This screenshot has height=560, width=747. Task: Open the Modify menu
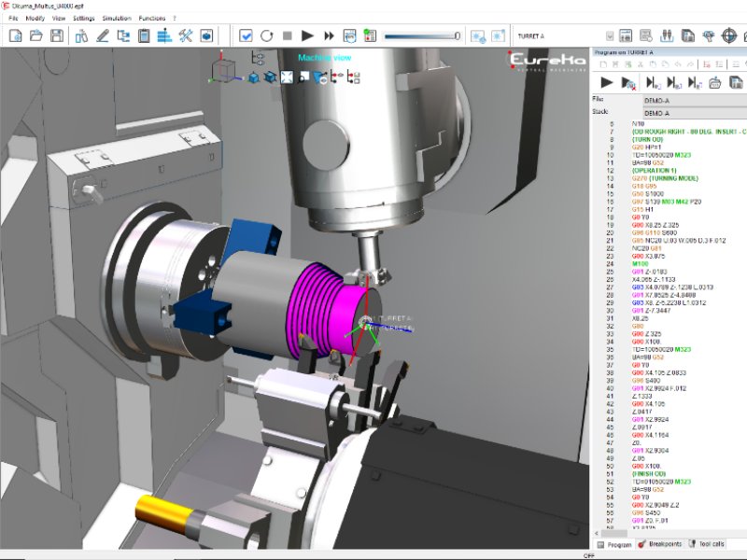tap(35, 18)
